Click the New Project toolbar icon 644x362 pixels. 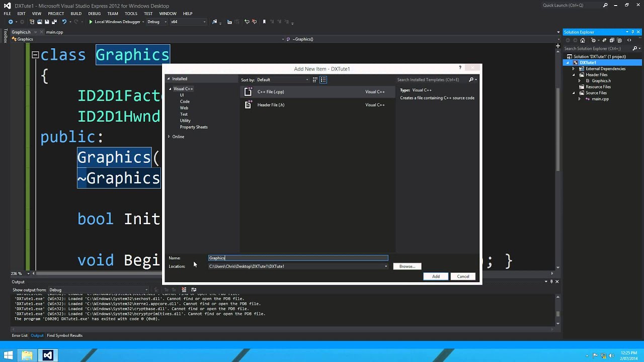click(x=32, y=22)
